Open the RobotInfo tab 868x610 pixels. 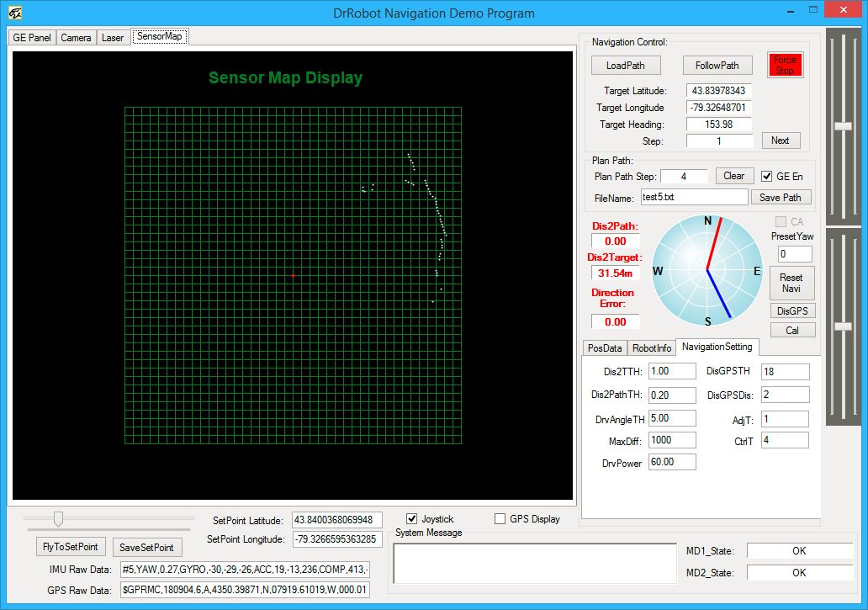pos(652,347)
